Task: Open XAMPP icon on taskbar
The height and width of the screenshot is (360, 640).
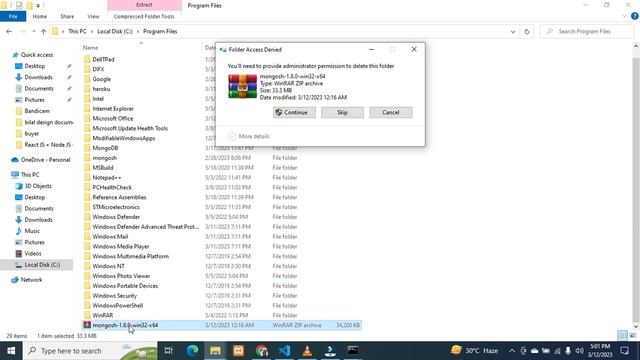Action: pyautogui.click(x=238, y=351)
